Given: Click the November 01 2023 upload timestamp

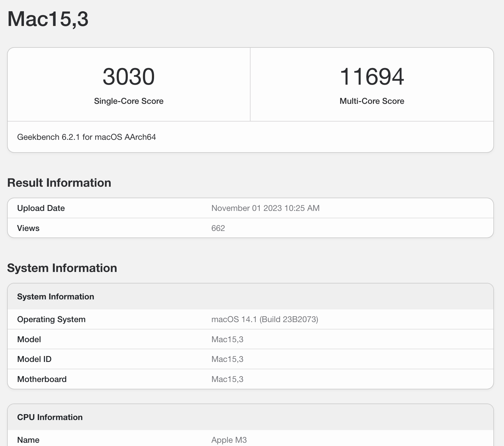Looking at the screenshot, I should 265,208.
